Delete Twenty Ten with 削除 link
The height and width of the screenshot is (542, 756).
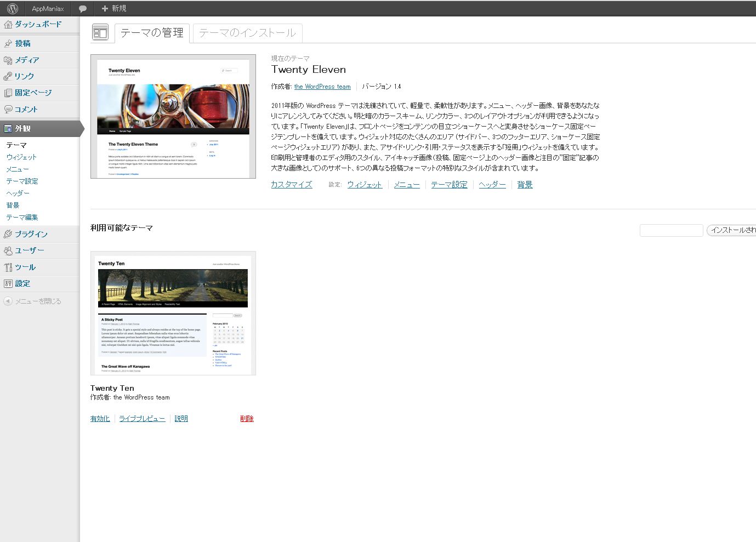(247, 419)
